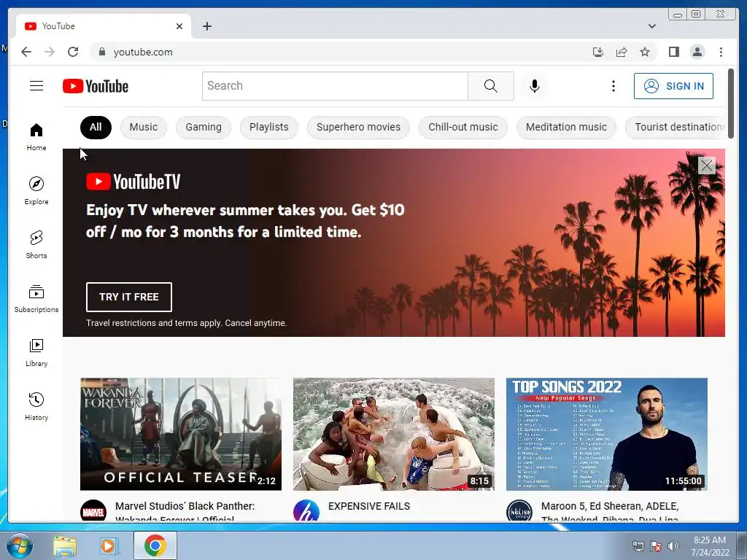Start voice search with microphone icon
The height and width of the screenshot is (560, 747).
coord(535,86)
